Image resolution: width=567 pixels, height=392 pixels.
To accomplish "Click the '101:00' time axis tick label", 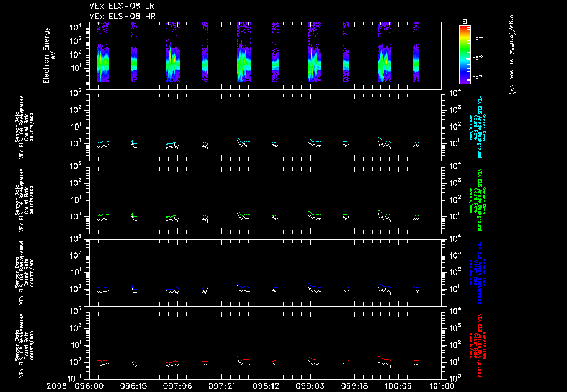I will coord(441,386).
